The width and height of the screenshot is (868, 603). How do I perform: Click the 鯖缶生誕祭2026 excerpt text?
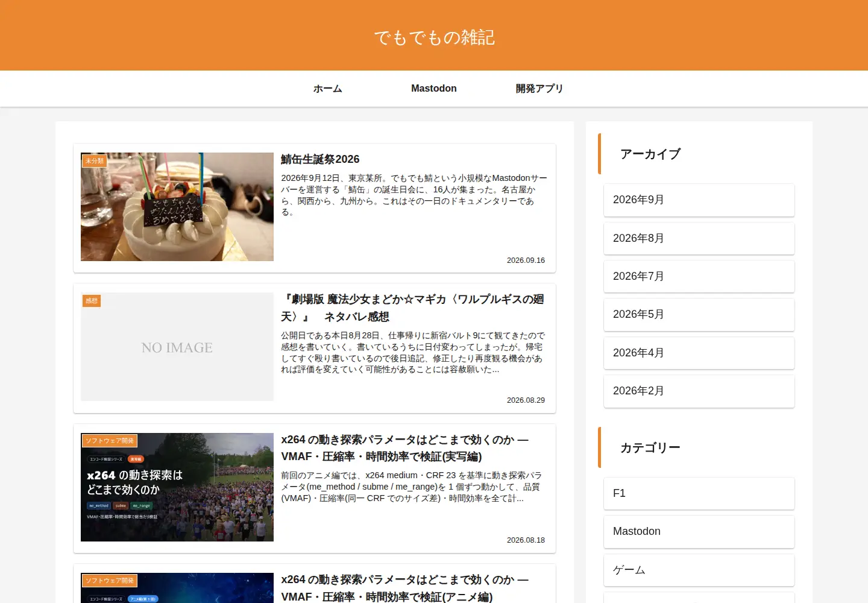click(x=414, y=195)
